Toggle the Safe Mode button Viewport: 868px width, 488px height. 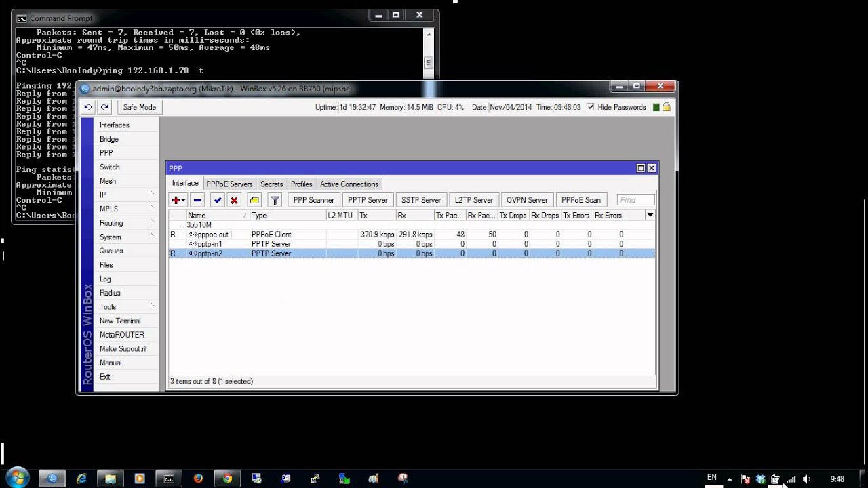tap(139, 107)
